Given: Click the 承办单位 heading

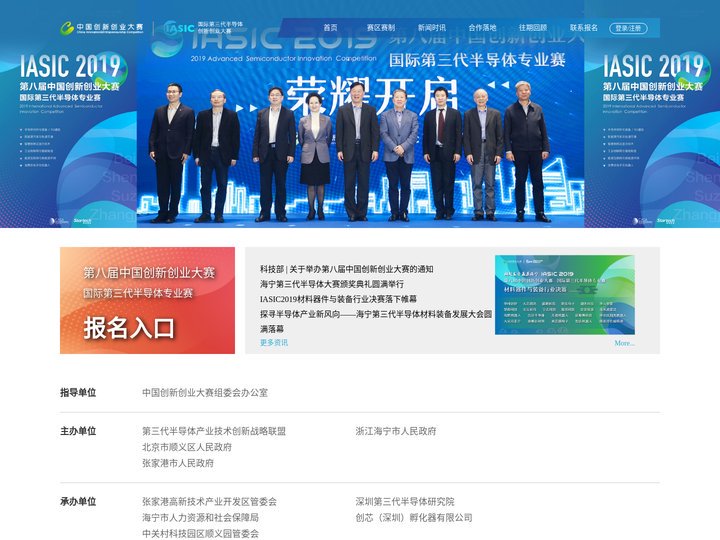Looking at the screenshot, I should tap(78, 502).
